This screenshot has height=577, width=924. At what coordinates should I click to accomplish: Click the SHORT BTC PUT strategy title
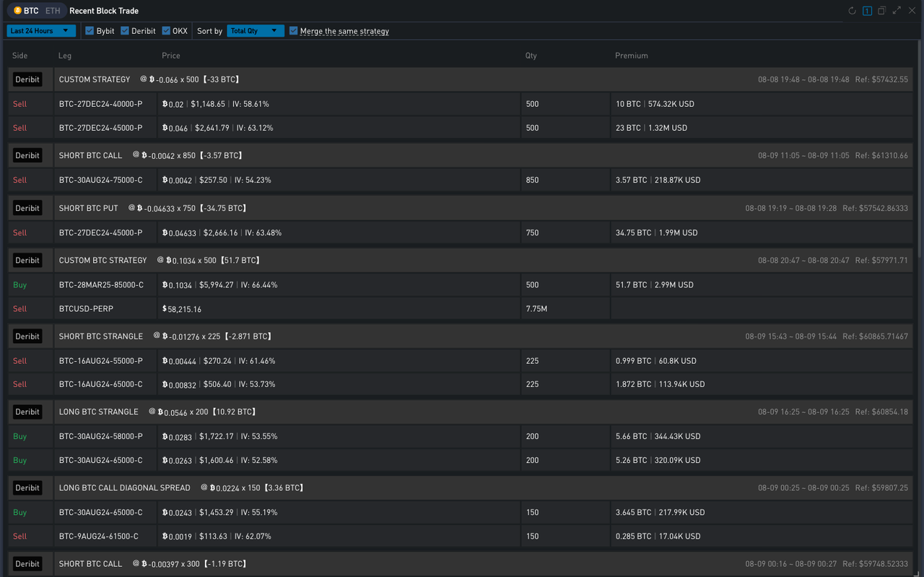(x=89, y=208)
